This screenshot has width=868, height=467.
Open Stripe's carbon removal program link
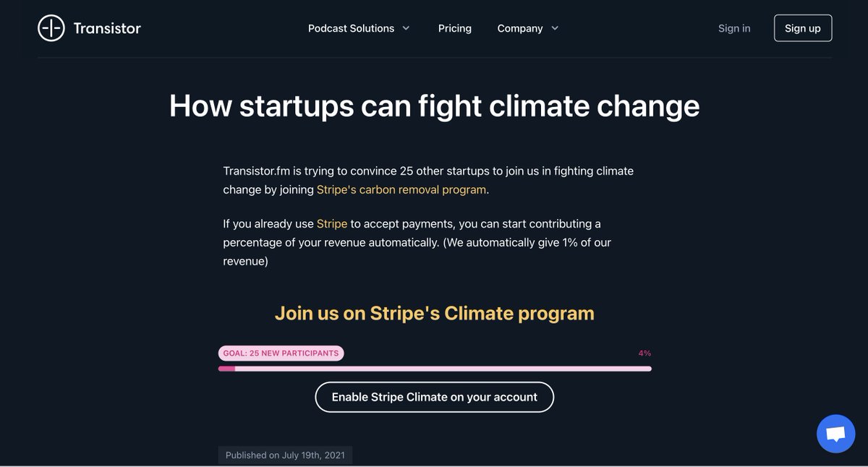[x=401, y=189]
